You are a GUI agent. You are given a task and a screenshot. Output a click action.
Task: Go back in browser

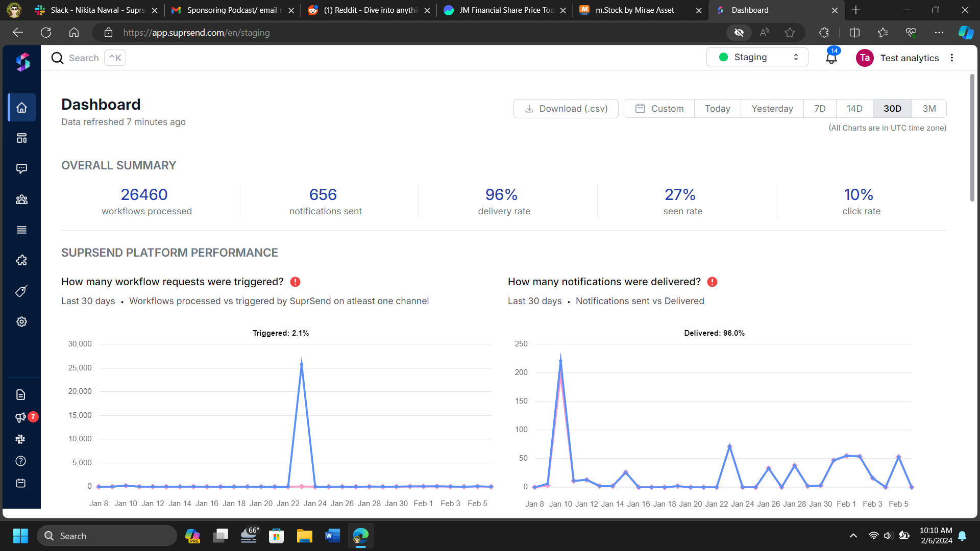(18, 33)
